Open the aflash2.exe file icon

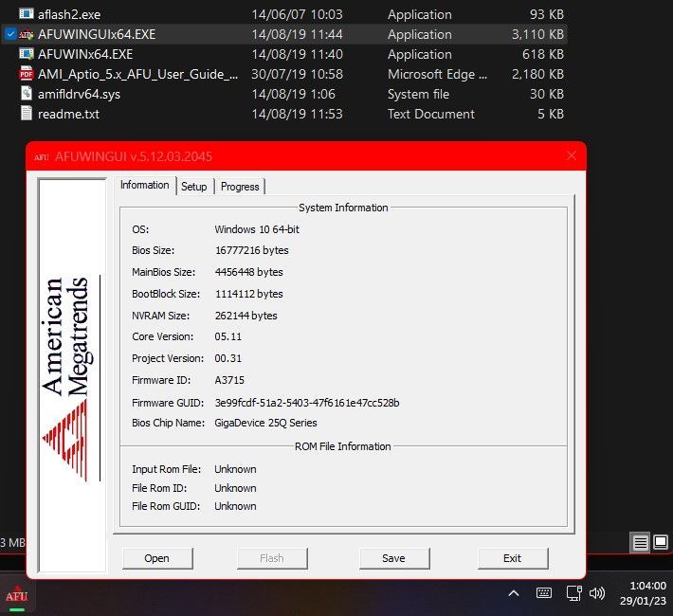coord(27,14)
